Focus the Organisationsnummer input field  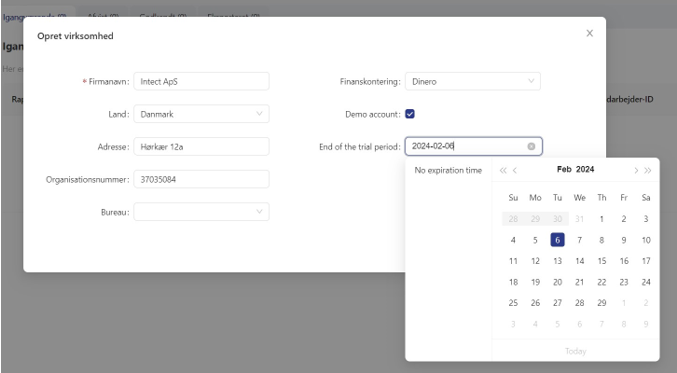[x=201, y=179]
